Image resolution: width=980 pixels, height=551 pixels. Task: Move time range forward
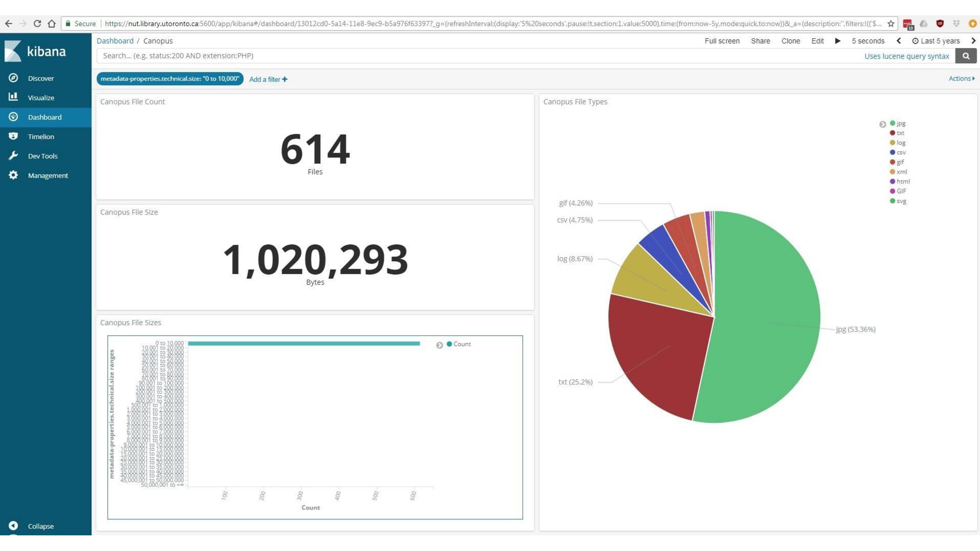(x=973, y=41)
